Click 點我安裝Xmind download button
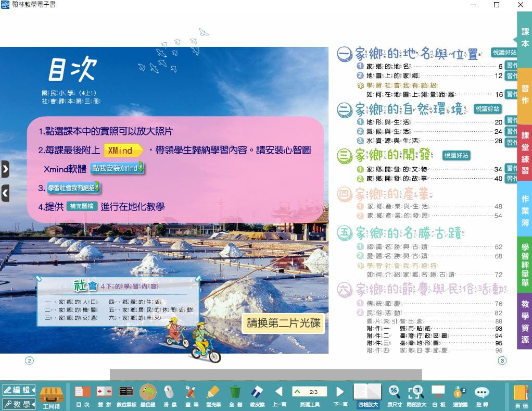 [x=117, y=168]
